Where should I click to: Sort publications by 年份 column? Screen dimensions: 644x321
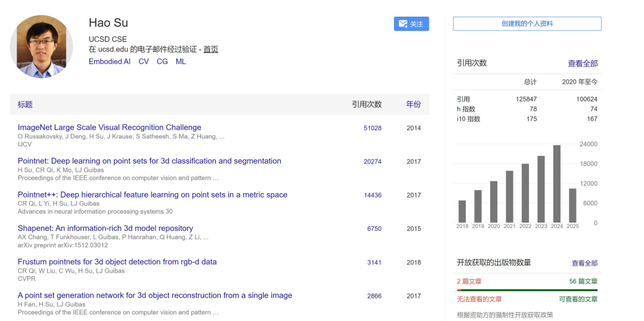click(x=414, y=104)
